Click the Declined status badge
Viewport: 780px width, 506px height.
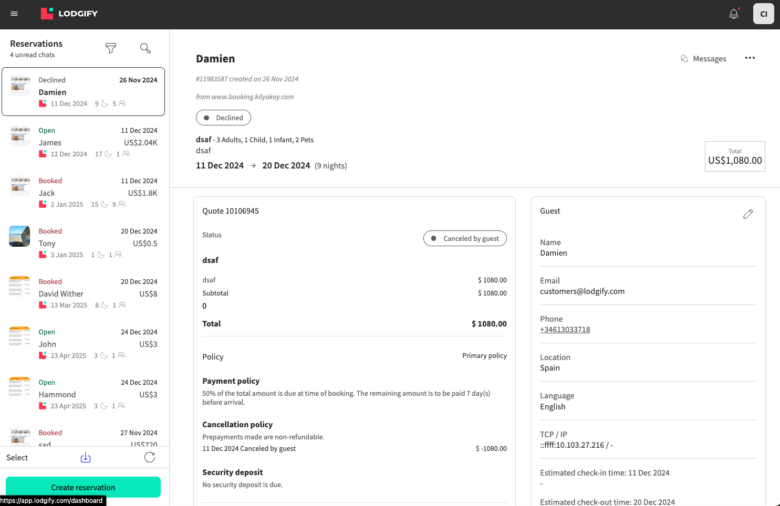(x=223, y=117)
